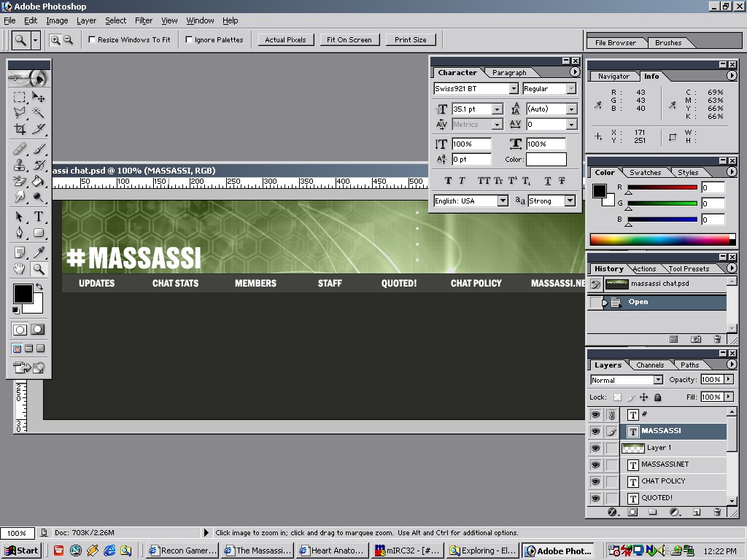The image size is (747, 560).
Task: Click the text Color swatch in Character palette
Action: click(x=546, y=160)
